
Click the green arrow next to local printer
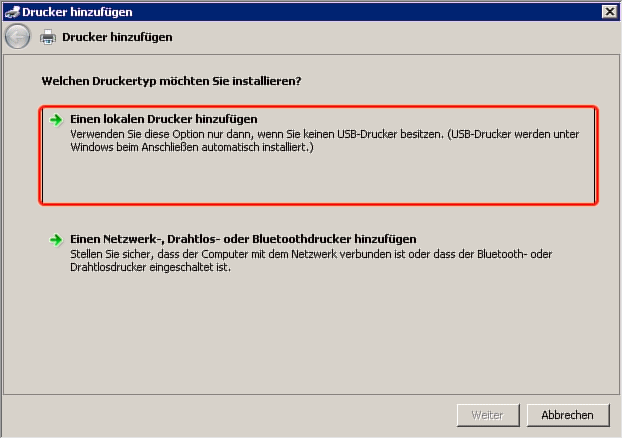(58, 119)
